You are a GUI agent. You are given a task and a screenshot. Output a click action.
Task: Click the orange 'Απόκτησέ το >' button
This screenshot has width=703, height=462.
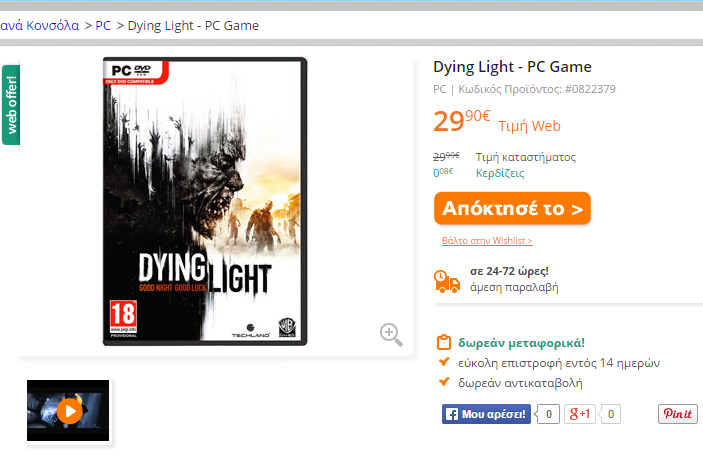click(x=512, y=209)
